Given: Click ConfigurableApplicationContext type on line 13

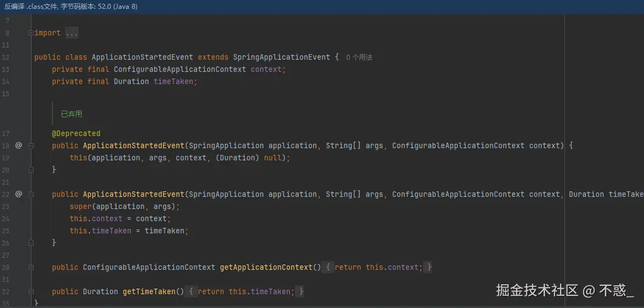Looking at the screenshot, I should (x=180, y=70).
